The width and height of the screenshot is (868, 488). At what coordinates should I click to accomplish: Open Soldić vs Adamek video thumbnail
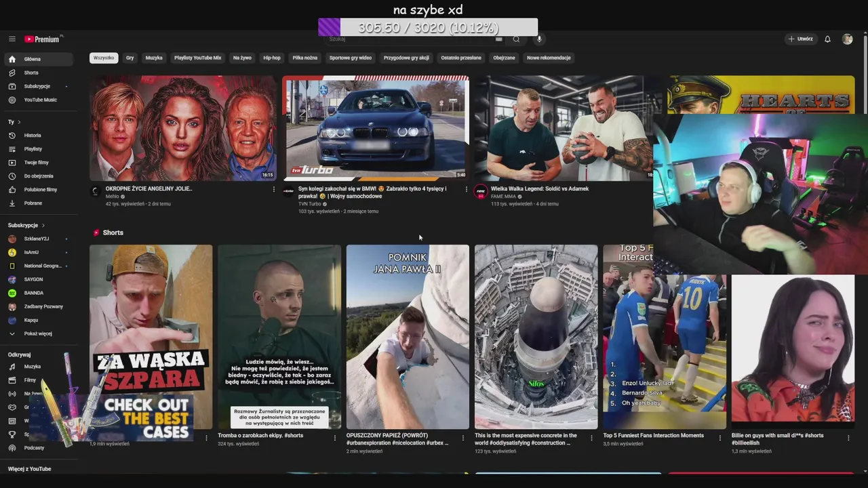point(564,128)
